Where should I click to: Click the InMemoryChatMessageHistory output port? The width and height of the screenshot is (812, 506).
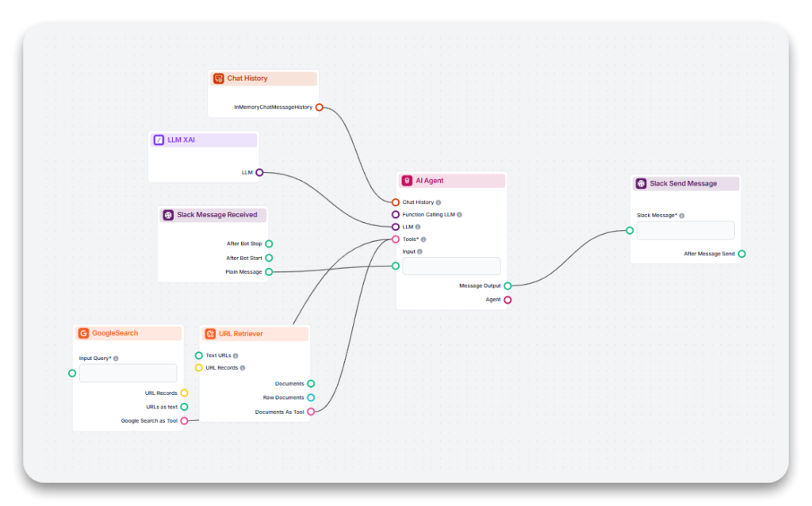pos(319,107)
